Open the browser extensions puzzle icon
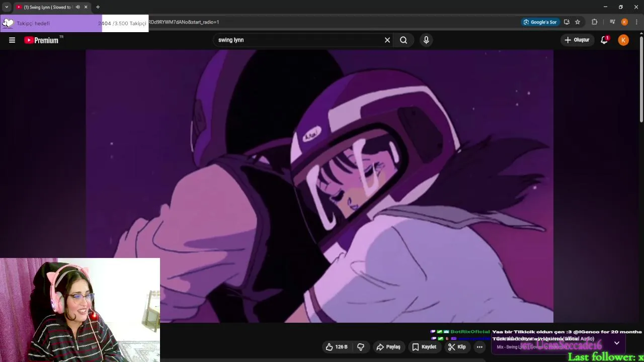 click(x=595, y=22)
